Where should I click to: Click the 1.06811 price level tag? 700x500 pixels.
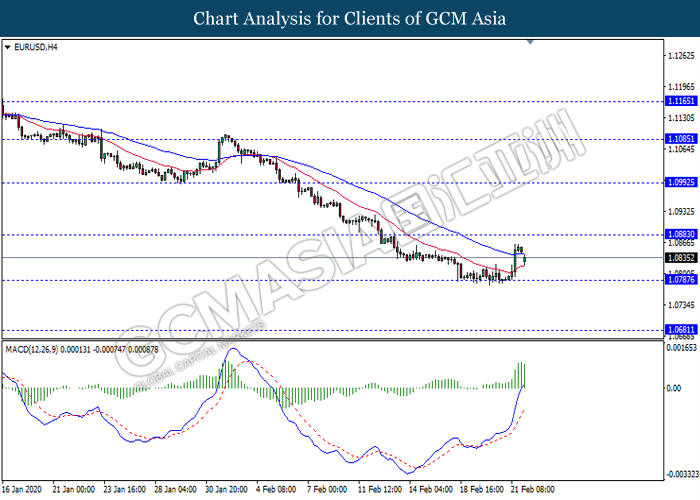681,329
